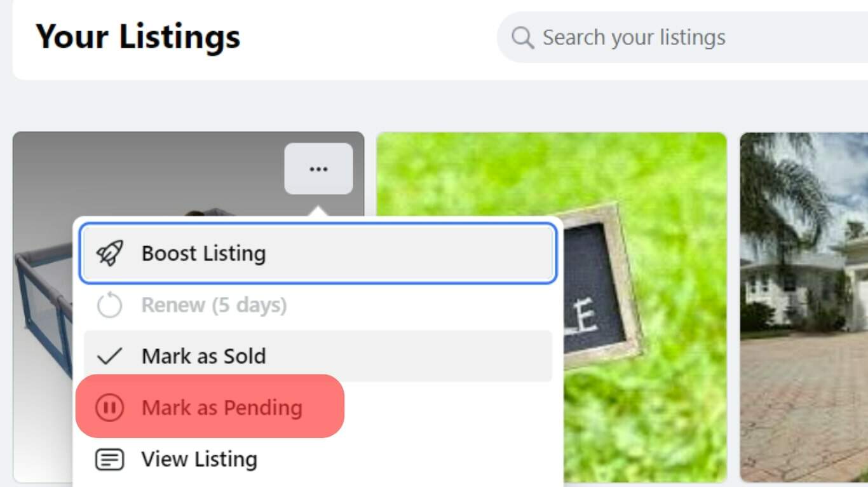Click the pause icon for Mark as Pending
Screen dimensions: 868x487
click(109, 408)
